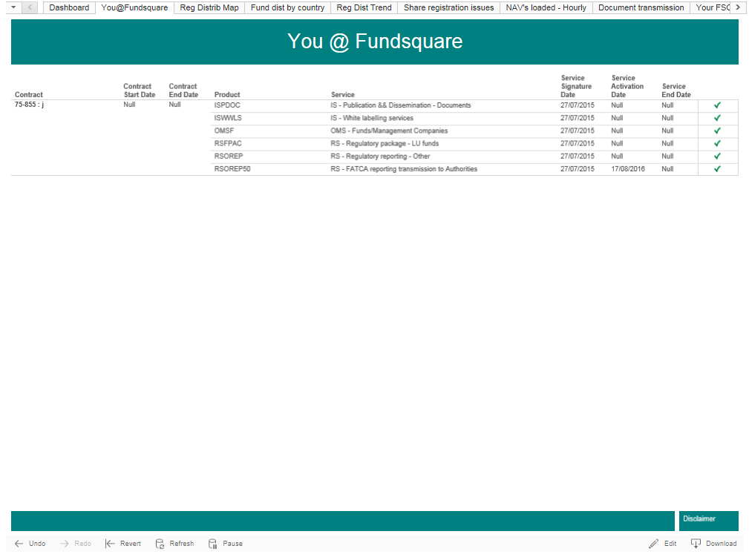The width and height of the screenshot is (749, 560).
Task: Open the Document transmission tab
Action: coord(641,7)
